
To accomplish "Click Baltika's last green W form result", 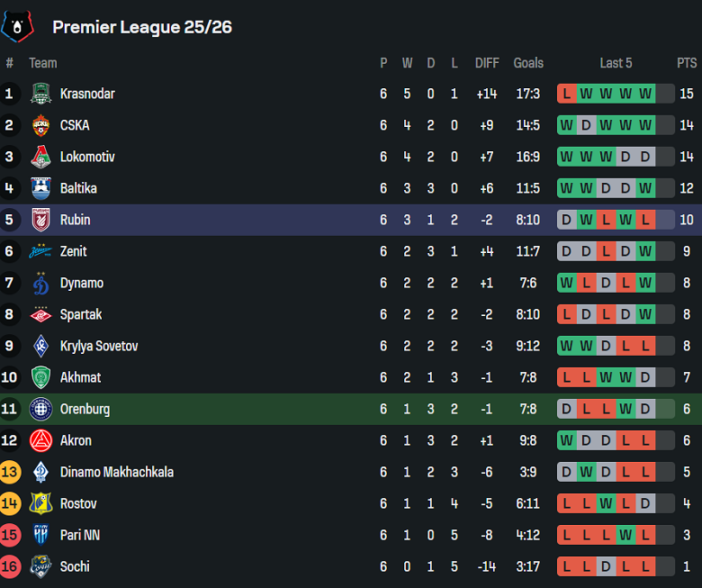I will pyautogui.click(x=645, y=188).
